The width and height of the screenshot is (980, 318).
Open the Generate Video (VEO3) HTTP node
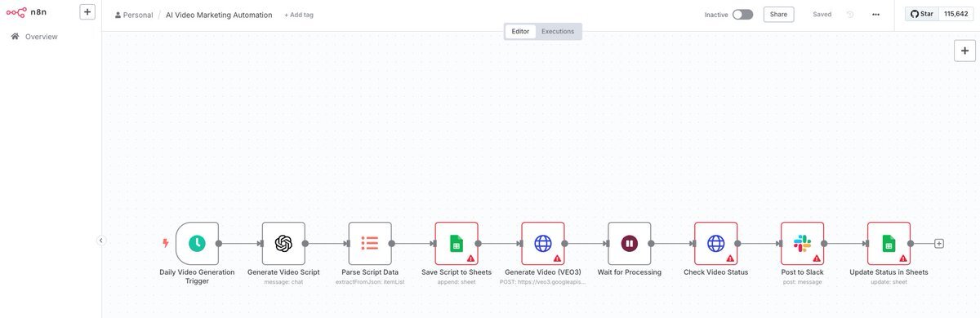click(543, 243)
